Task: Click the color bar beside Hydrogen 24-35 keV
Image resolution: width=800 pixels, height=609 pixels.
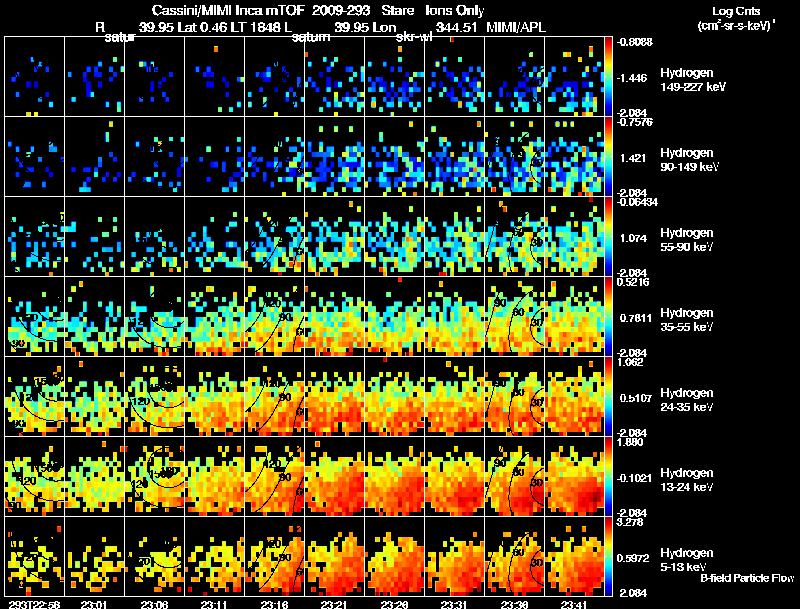Action: tap(608, 397)
